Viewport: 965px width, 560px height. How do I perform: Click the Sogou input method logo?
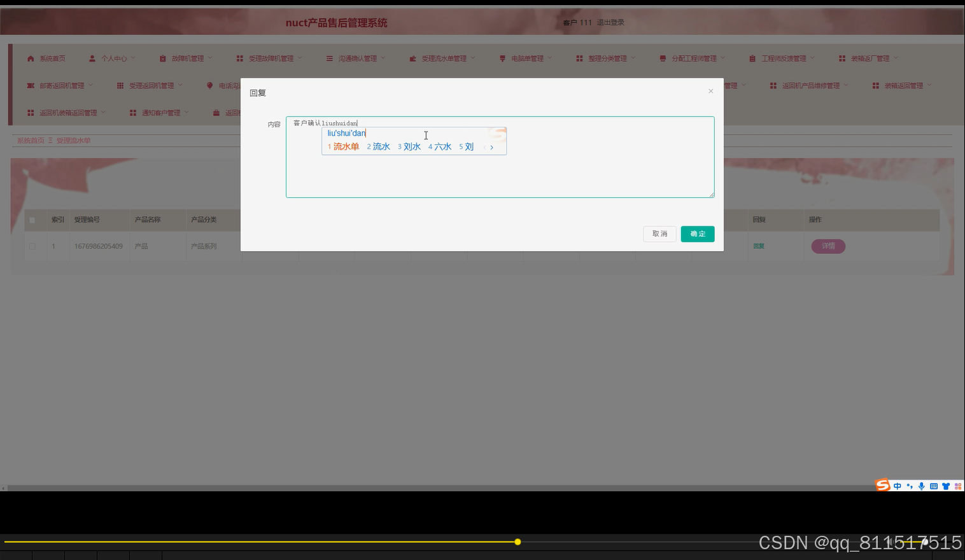882,485
